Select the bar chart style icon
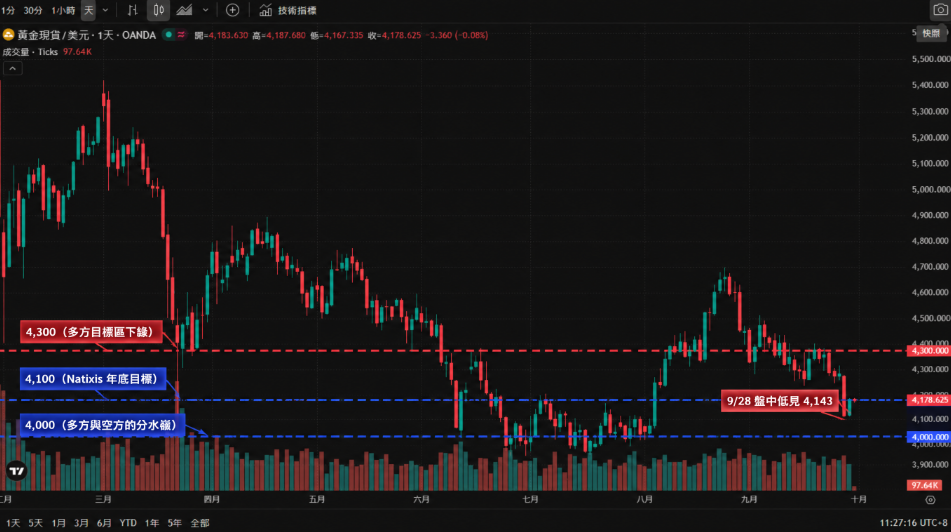This screenshot has width=951, height=532. point(132,10)
